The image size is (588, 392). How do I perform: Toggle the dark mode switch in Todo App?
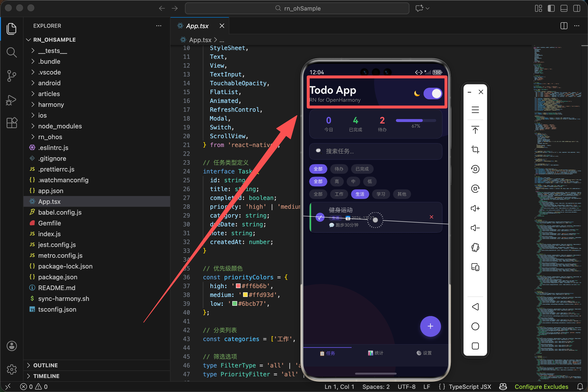point(433,94)
